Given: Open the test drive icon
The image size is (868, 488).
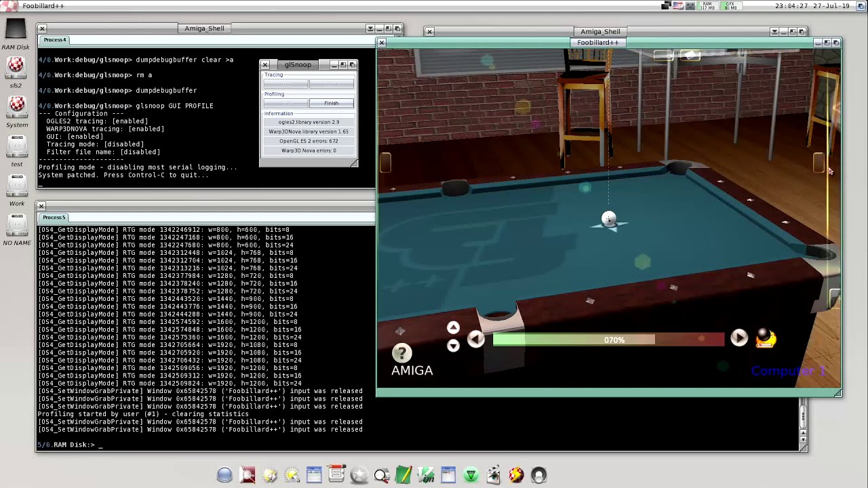Looking at the screenshot, I should pyautogui.click(x=16, y=146).
